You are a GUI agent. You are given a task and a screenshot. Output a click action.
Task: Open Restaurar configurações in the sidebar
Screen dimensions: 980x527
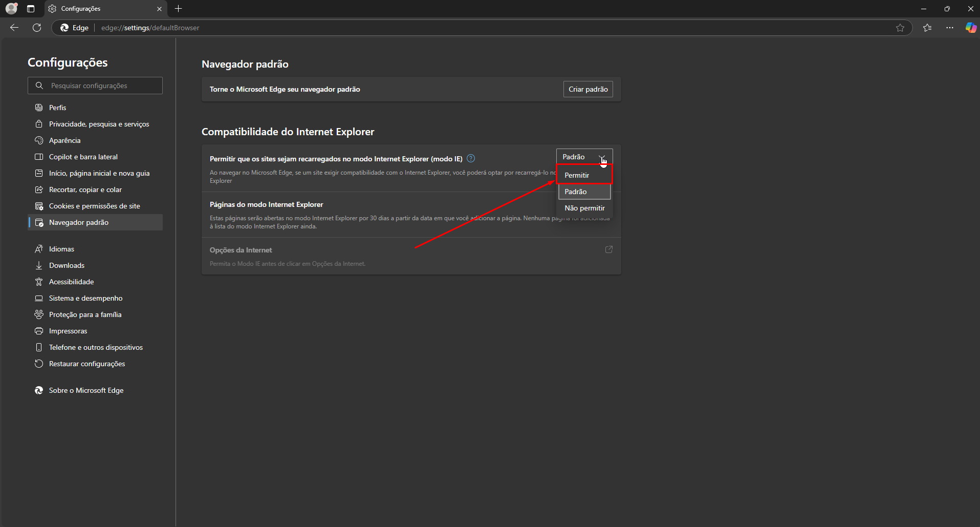pyautogui.click(x=87, y=364)
